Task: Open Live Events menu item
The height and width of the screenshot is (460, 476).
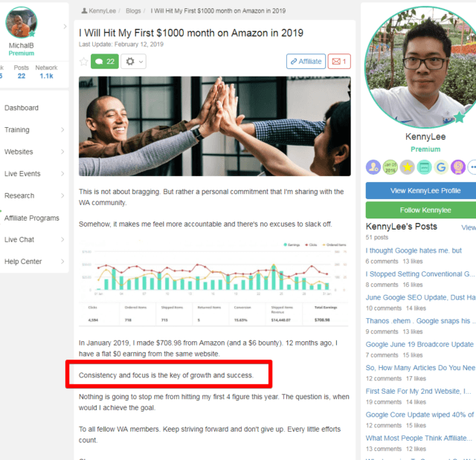Action: tap(22, 174)
